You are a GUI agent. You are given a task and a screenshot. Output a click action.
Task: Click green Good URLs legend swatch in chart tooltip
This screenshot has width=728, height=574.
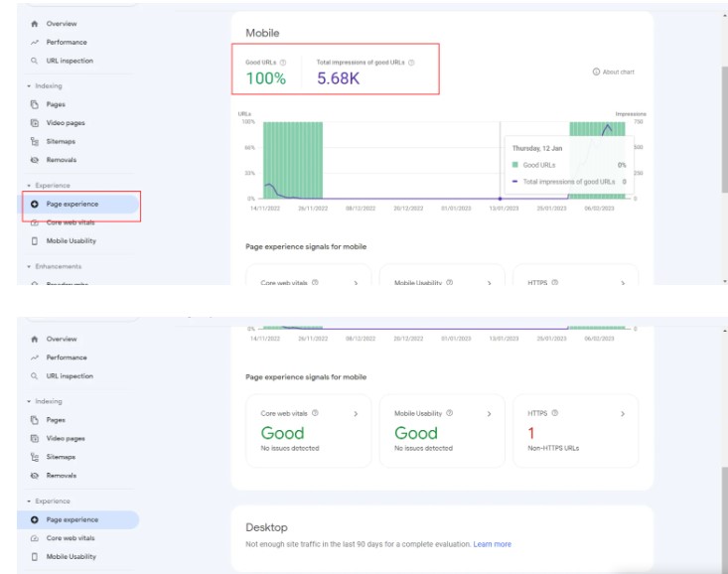tap(514, 165)
